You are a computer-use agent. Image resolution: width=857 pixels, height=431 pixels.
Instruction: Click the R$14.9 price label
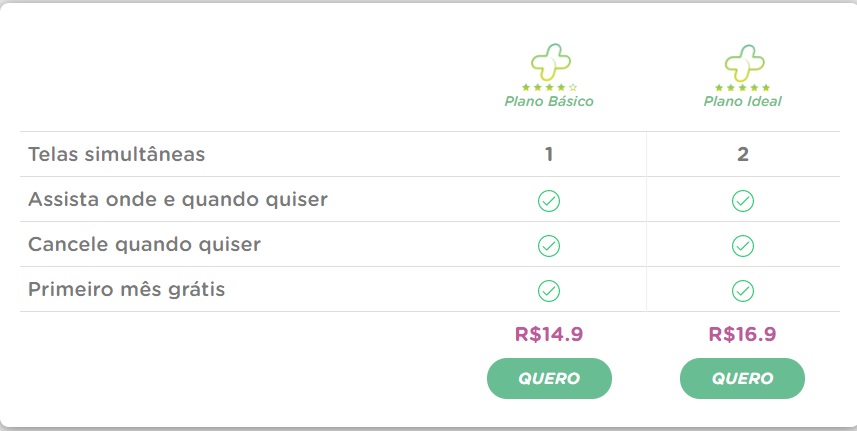pos(549,335)
